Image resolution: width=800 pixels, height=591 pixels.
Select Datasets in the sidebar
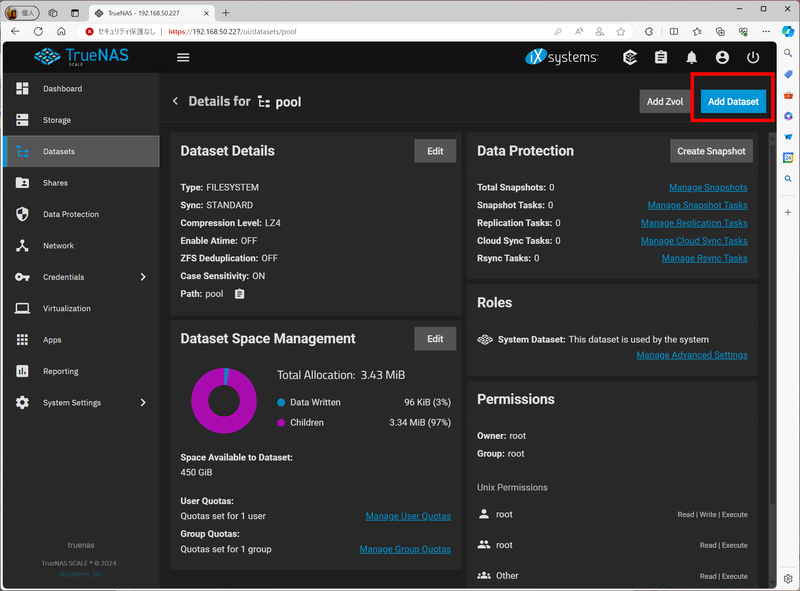[81, 152]
